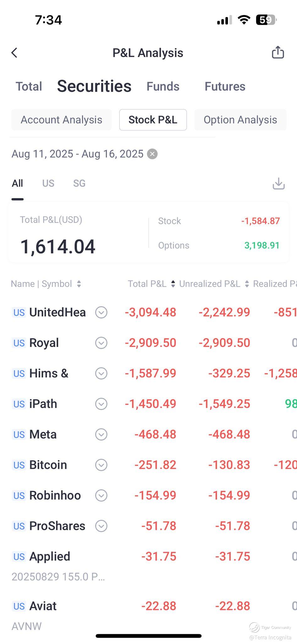Clear the date range filter
The height and width of the screenshot is (644, 297).
[x=152, y=154]
